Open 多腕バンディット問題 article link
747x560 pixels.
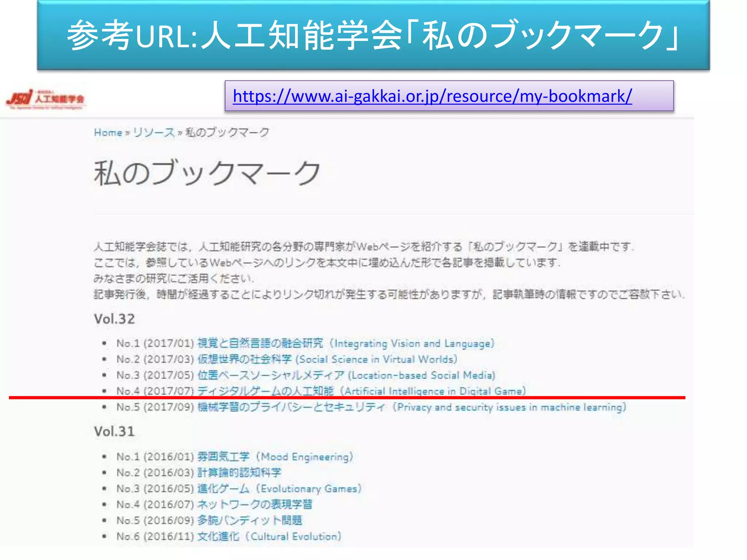pyautogui.click(x=250, y=520)
